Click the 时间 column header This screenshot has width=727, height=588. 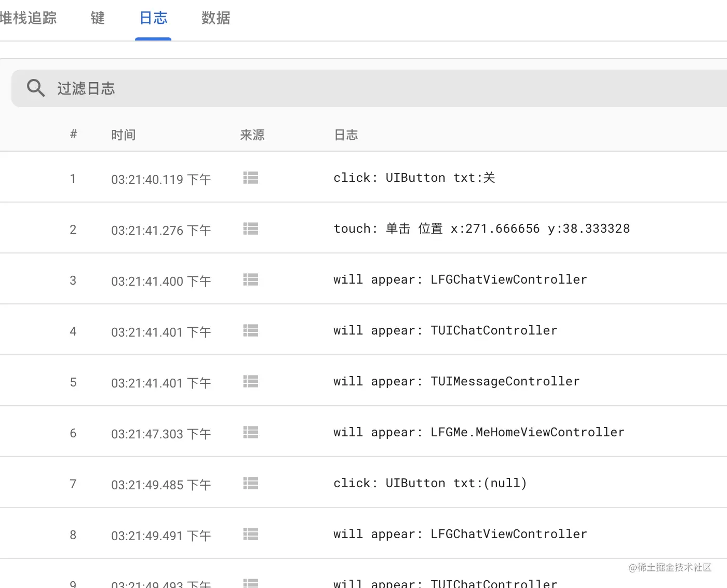[x=124, y=135]
